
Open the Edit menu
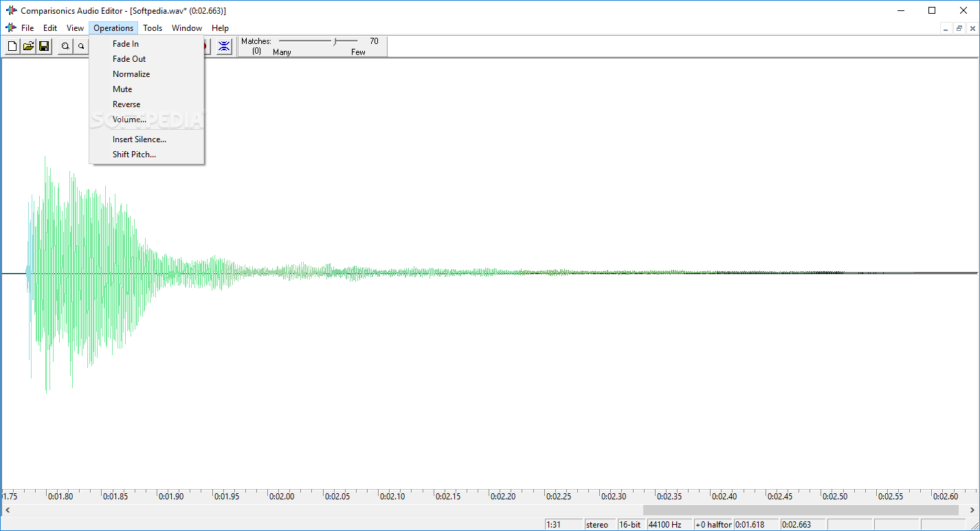(x=50, y=28)
